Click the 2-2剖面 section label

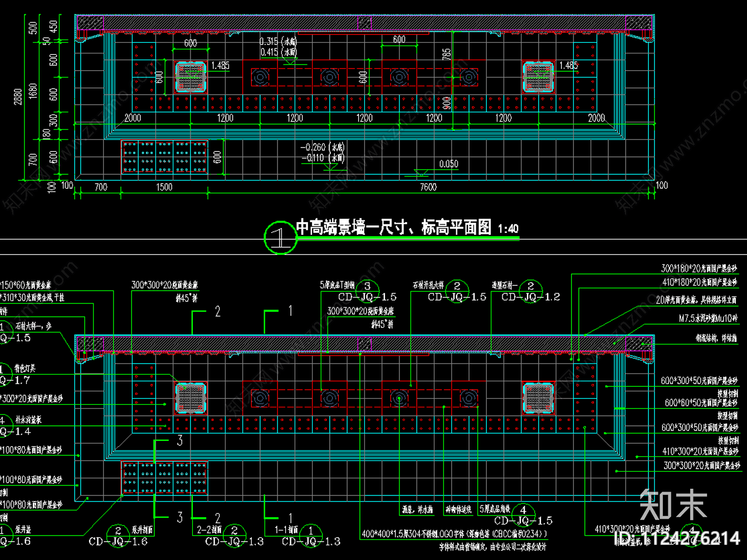coord(209,530)
